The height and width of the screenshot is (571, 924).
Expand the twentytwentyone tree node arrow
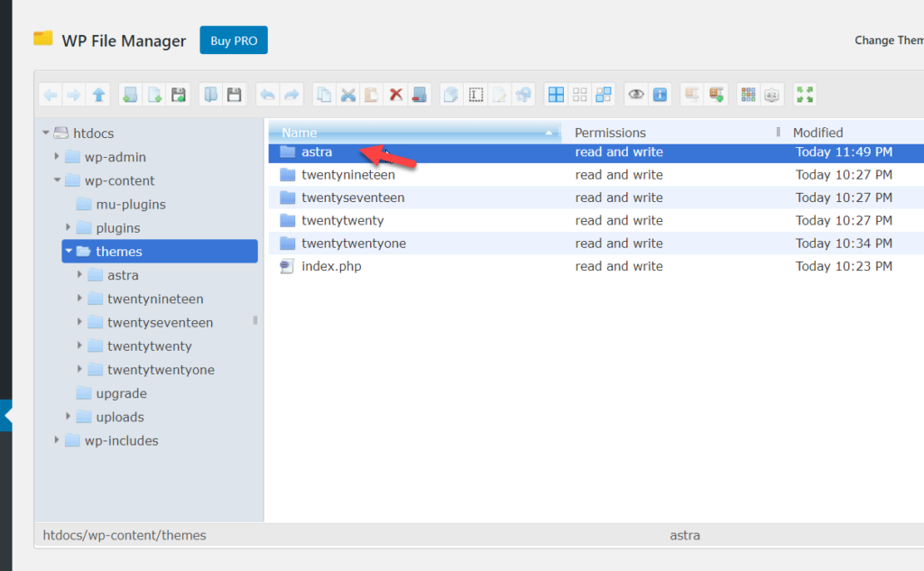pyautogui.click(x=79, y=369)
